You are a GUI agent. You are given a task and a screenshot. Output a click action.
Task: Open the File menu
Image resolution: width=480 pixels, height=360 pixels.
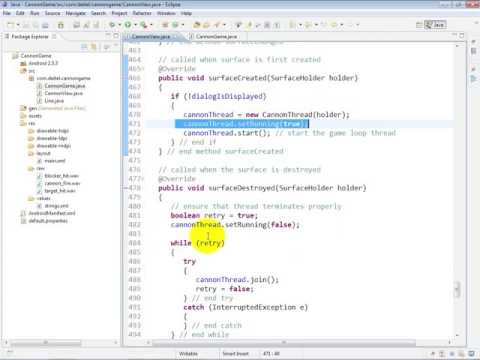coord(7,13)
